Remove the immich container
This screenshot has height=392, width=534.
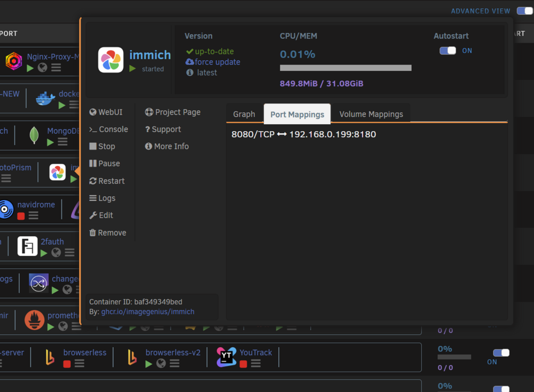(108, 233)
